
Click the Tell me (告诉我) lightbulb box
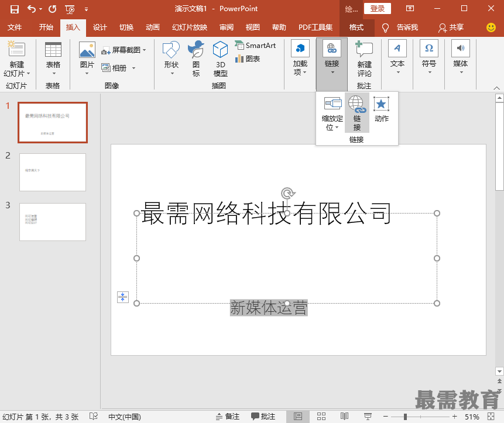click(400, 27)
